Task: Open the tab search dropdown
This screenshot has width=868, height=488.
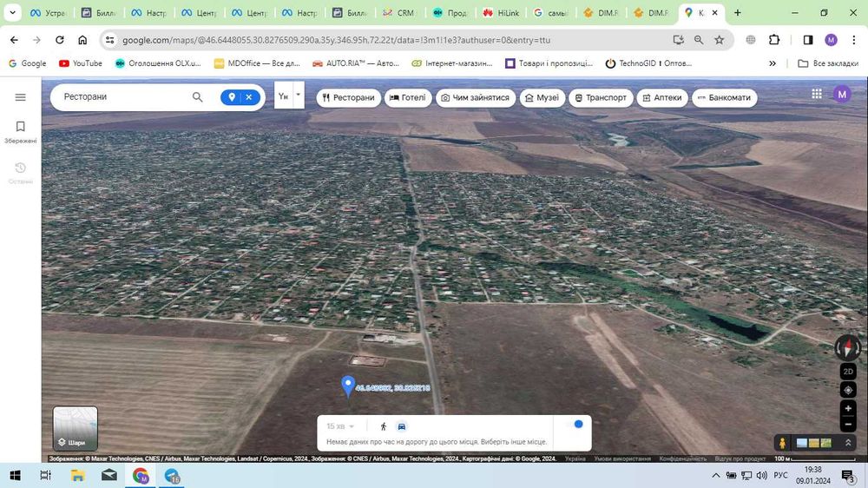Action: (12, 13)
